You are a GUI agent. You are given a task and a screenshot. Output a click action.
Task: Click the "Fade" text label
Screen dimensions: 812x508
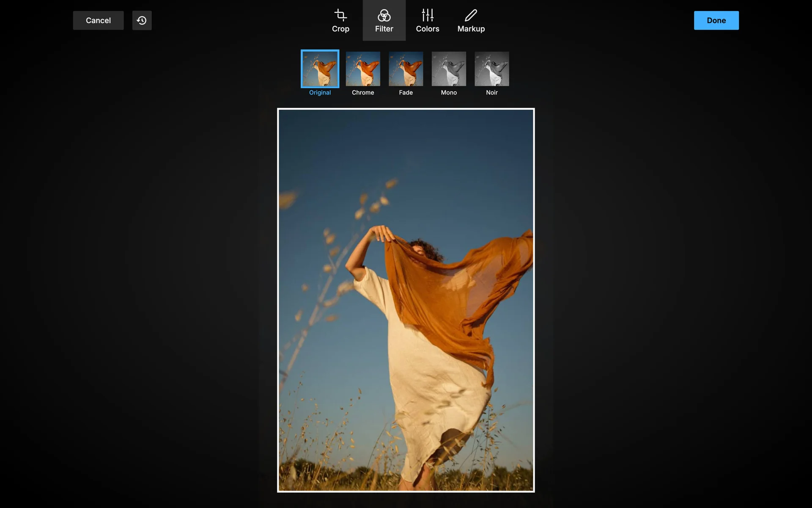(x=406, y=92)
